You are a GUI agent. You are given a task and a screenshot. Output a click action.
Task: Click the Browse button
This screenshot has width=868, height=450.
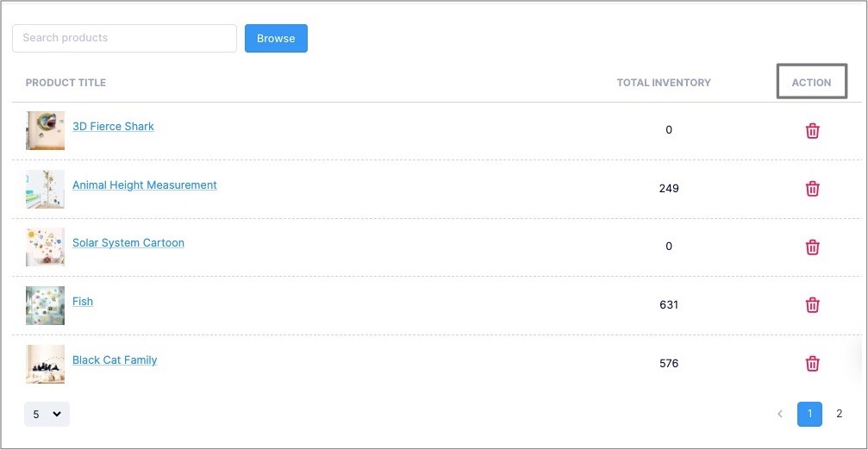pyautogui.click(x=276, y=38)
